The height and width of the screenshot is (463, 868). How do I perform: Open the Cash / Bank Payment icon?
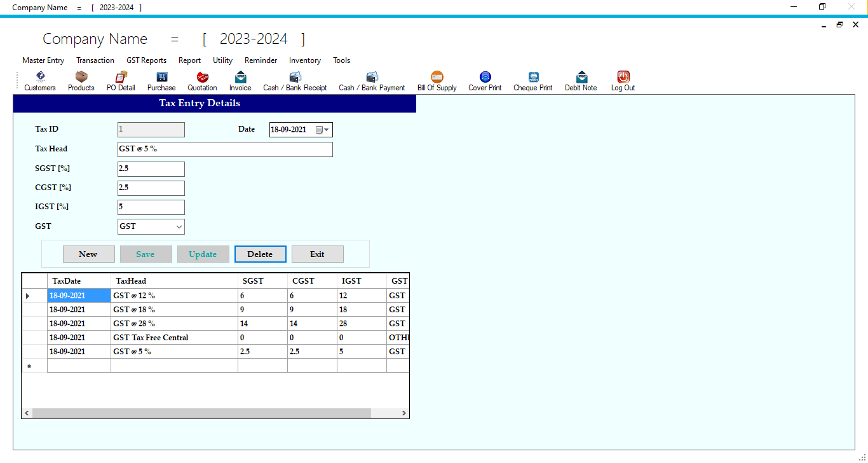click(x=372, y=81)
